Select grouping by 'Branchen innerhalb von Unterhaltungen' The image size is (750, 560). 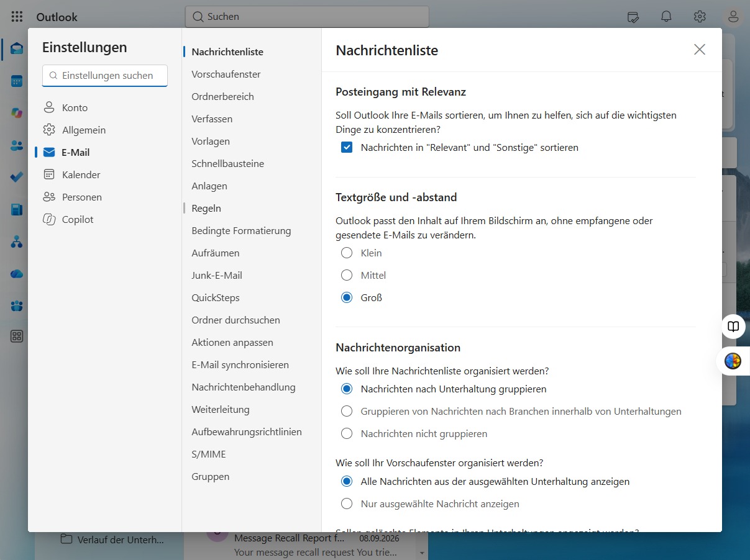(347, 412)
